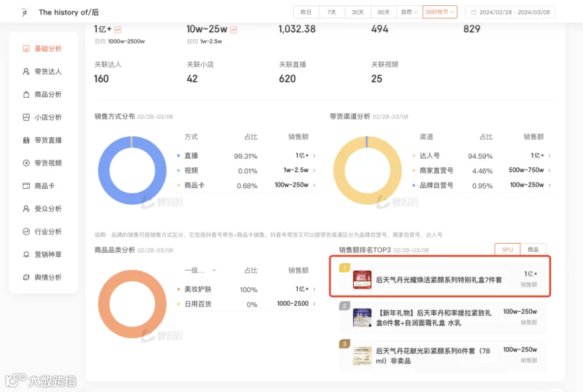Click the trend chart icon beside 10w~25w
Image resolution: width=583 pixels, height=392 pixels.
(x=233, y=30)
